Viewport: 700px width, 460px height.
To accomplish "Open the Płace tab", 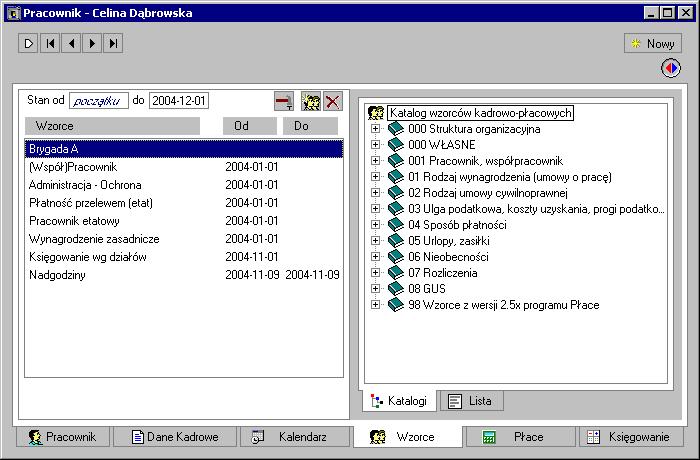I will pos(521,437).
